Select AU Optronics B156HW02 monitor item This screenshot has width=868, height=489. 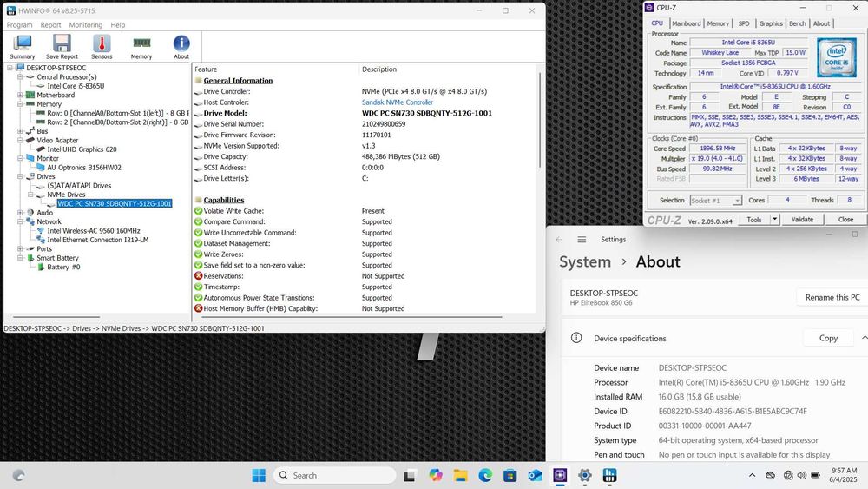click(x=83, y=168)
